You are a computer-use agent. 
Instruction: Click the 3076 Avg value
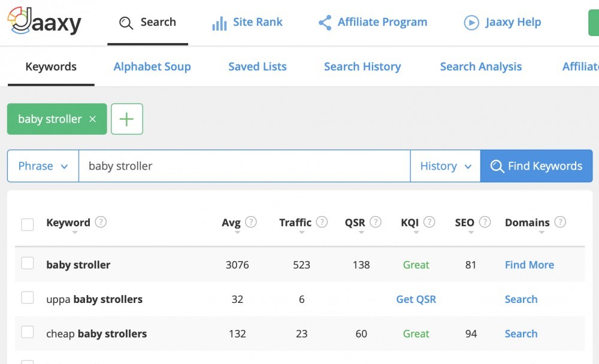coord(237,265)
